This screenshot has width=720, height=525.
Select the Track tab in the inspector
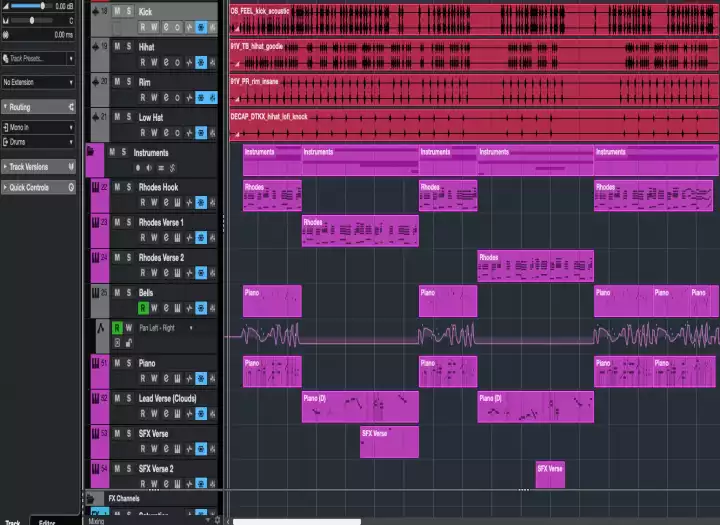pyautogui.click(x=14, y=521)
